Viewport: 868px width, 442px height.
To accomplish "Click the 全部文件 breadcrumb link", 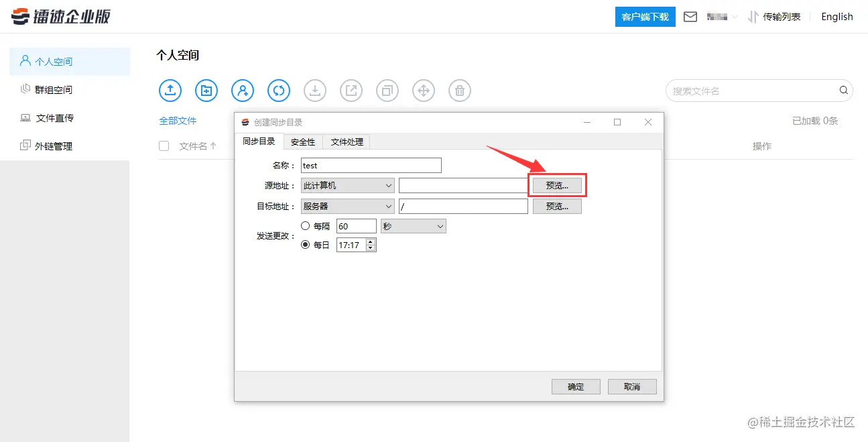I will point(178,121).
